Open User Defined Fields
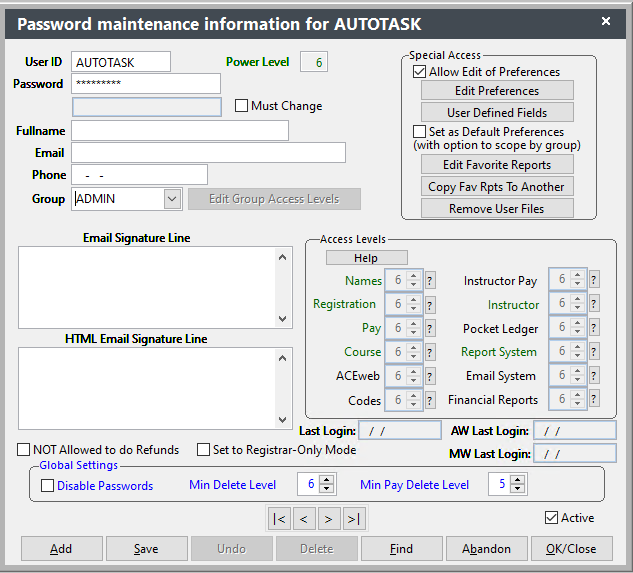The height and width of the screenshot is (573, 633). coord(497,112)
